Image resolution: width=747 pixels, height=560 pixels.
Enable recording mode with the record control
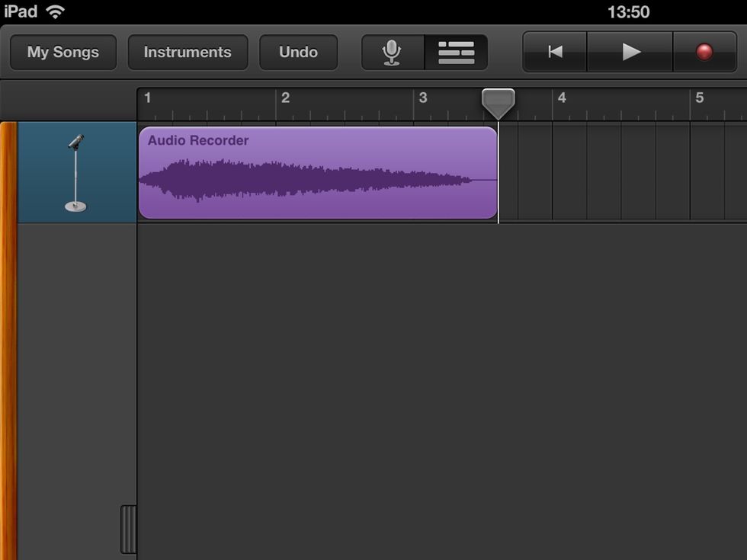click(x=705, y=52)
